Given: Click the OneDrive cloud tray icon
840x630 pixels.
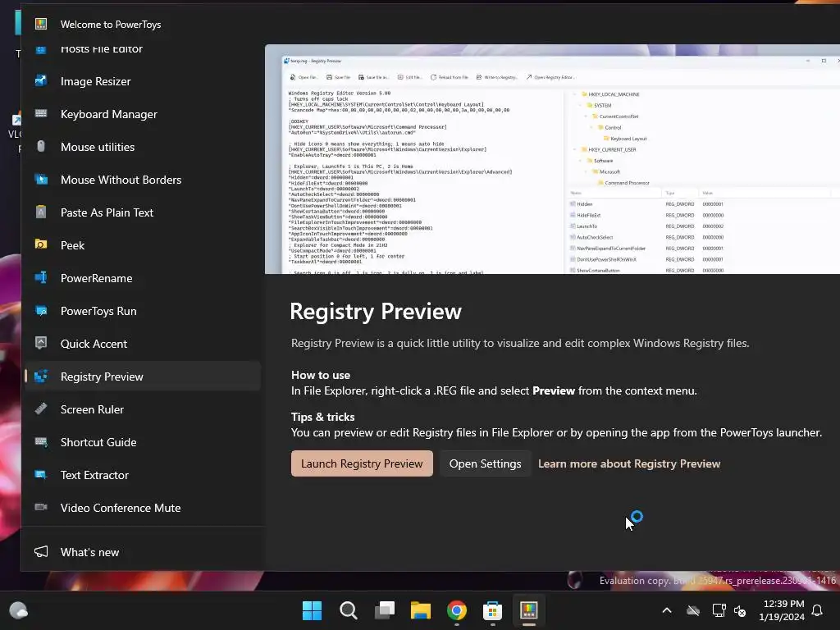Looking at the screenshot, I should [693, 610].
